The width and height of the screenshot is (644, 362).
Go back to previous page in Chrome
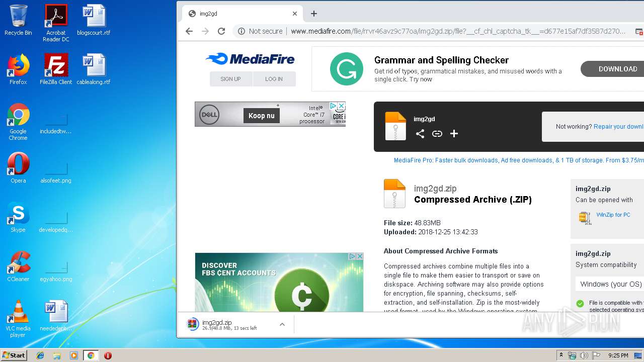[189, 31]
